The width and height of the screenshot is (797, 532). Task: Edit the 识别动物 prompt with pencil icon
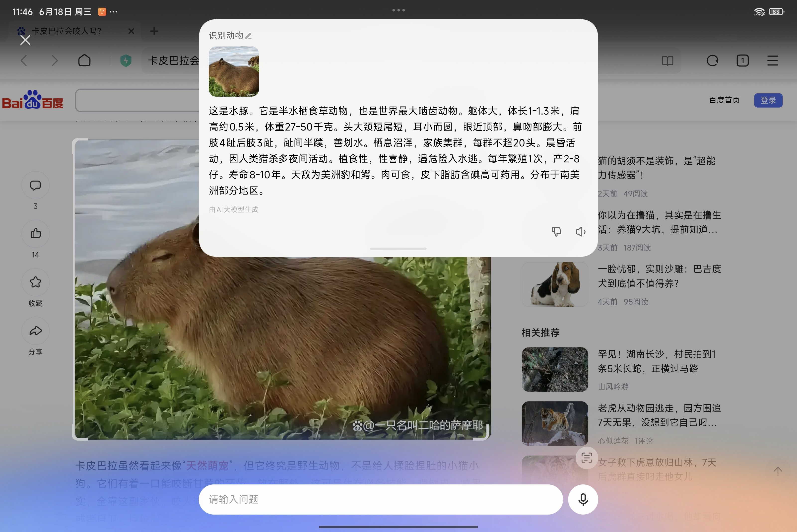(x=248, y=36)
